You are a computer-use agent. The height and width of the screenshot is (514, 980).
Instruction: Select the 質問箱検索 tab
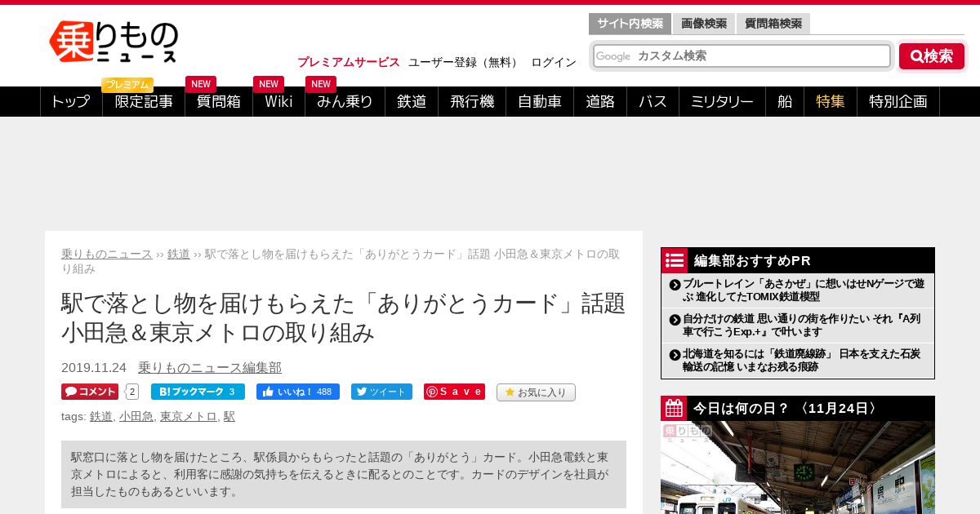click(773, 24)
